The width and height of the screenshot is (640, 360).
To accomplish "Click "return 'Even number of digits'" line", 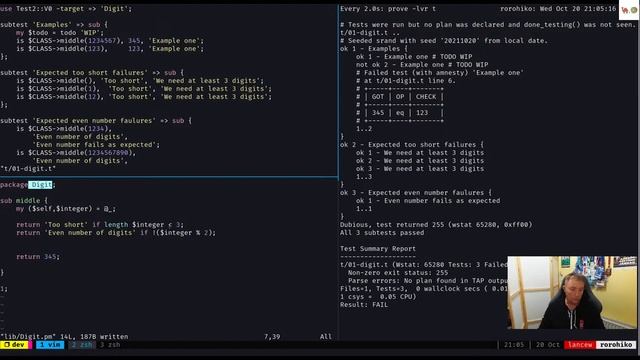I will pyautogui.click(x=116, y=233).
